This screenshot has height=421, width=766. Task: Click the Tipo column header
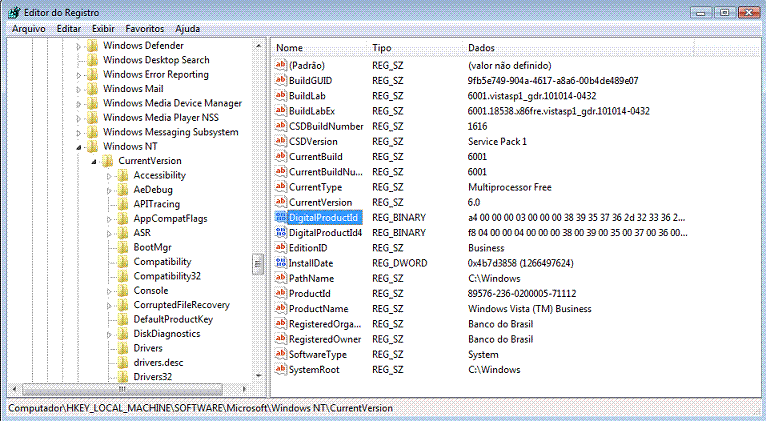415,48
